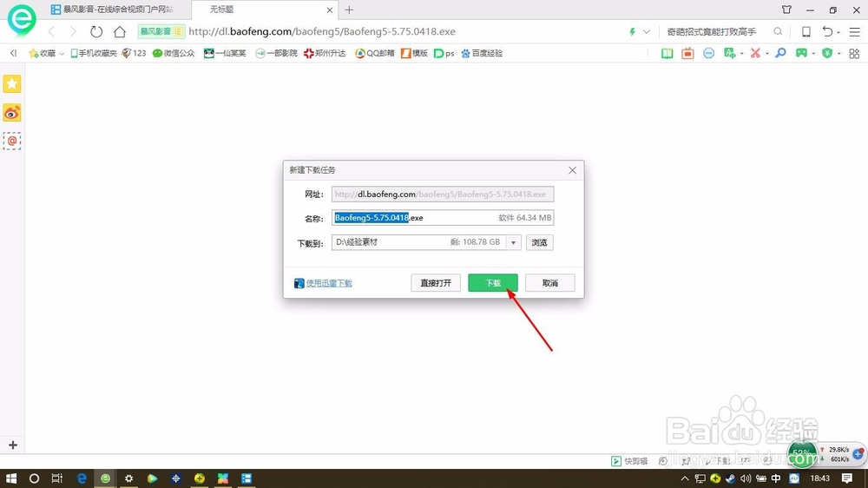Click the undo closed tab arrow icon
Screen dimensions: 868x488
(x=827, y=31)
